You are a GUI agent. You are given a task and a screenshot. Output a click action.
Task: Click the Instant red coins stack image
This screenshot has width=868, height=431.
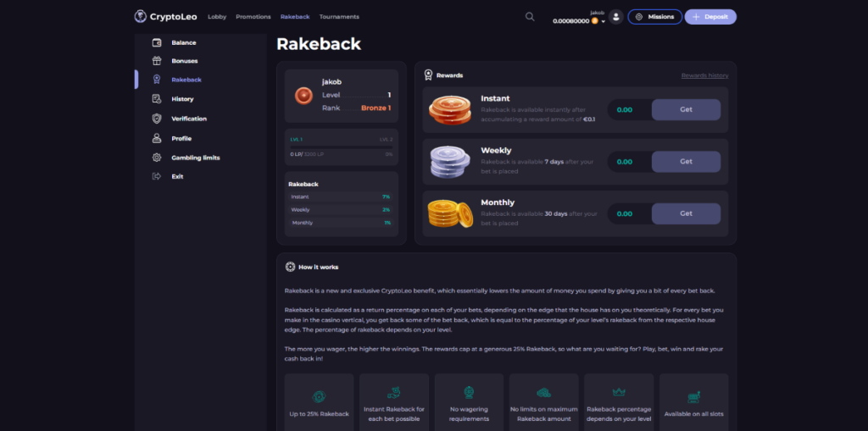449,110
